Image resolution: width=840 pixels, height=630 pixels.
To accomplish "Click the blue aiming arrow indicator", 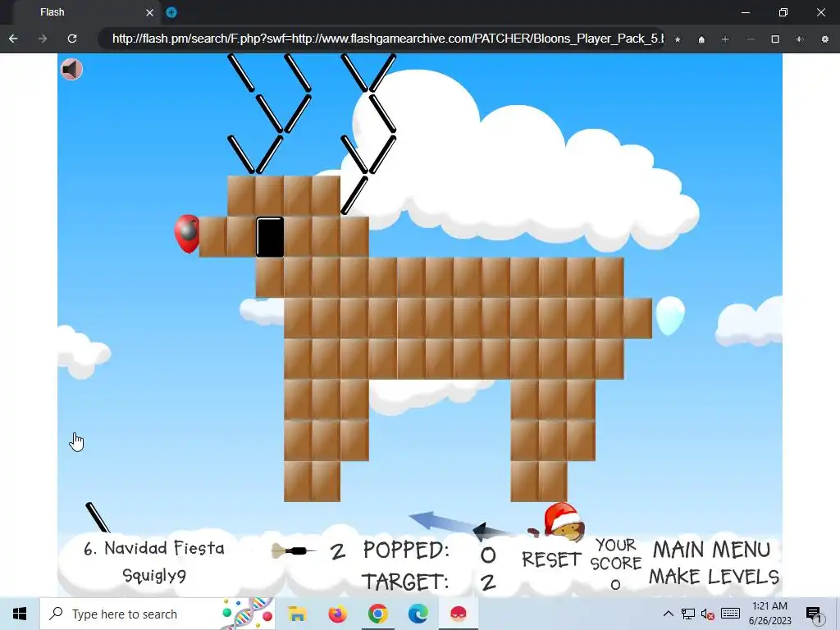I will (x=440, y=523).
